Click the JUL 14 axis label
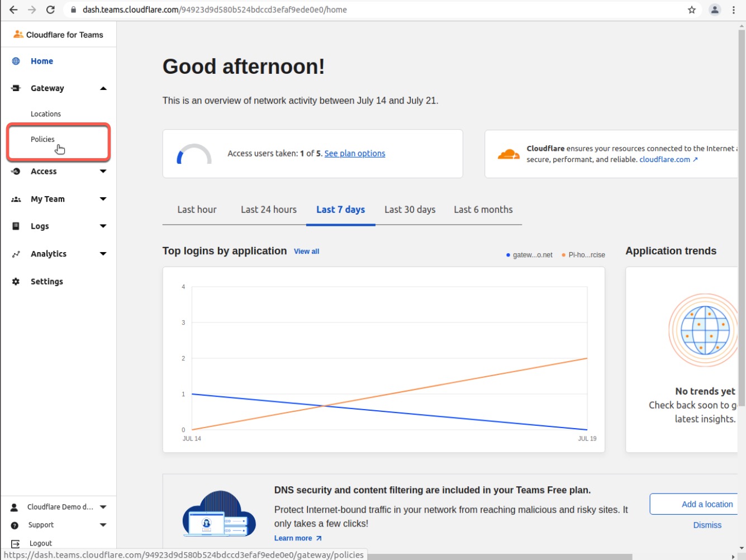746x560 pixels. (x=192, y=439)
